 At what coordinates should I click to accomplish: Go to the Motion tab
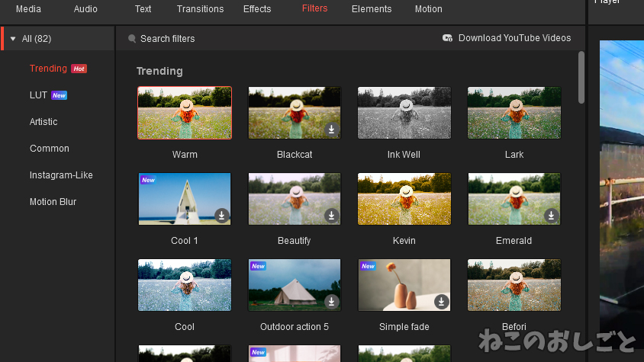[428, 9]
